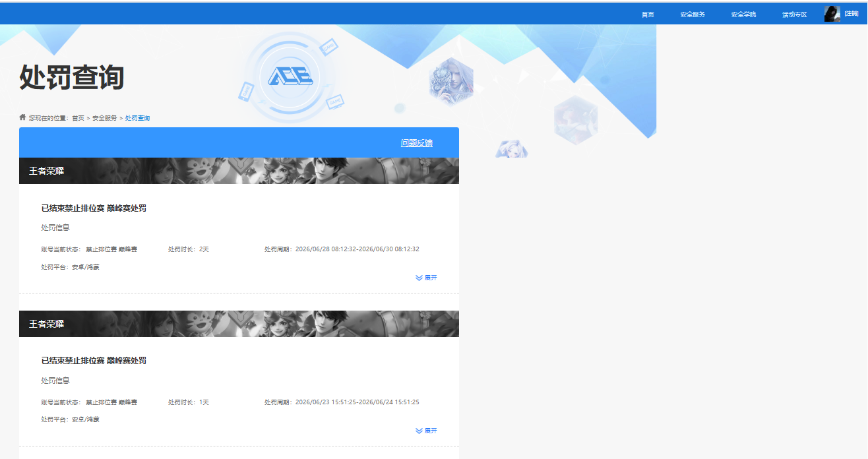
Task: Click the ACE logo emblem
Action: [x=290, y=76]
